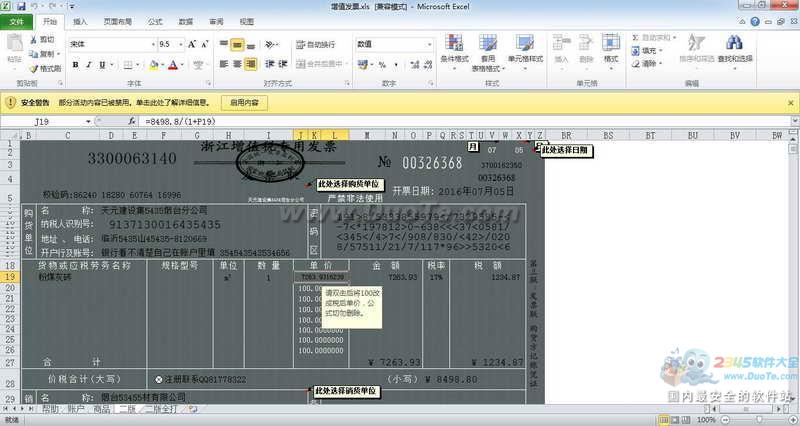Activate the Format Painter (格式刷)
This screenshot has height=426, width=800.
(x=45, y=68)
